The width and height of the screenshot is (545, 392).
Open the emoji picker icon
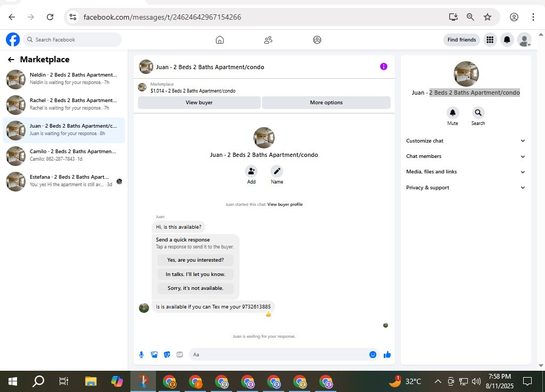[373, 354]
